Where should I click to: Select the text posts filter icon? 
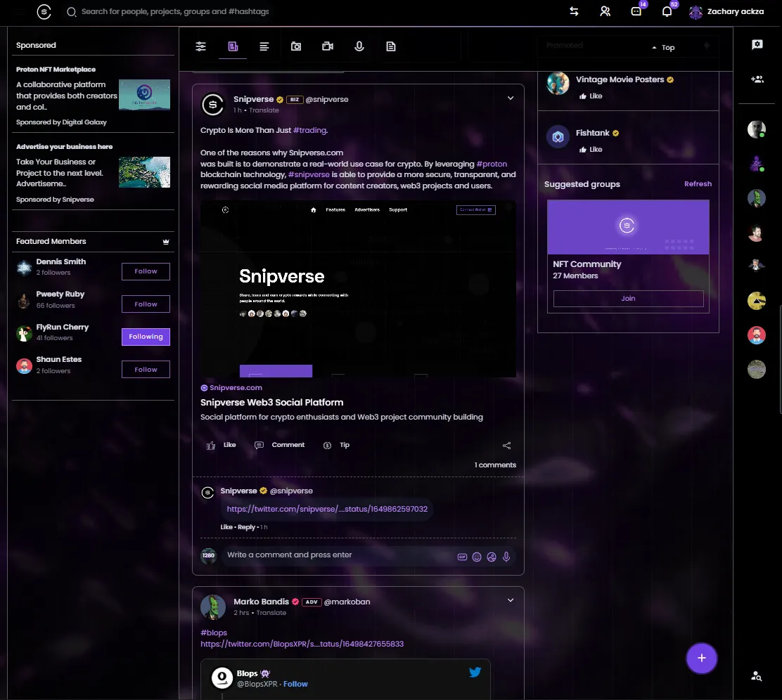pyautogui.click(x=264, y=46)
